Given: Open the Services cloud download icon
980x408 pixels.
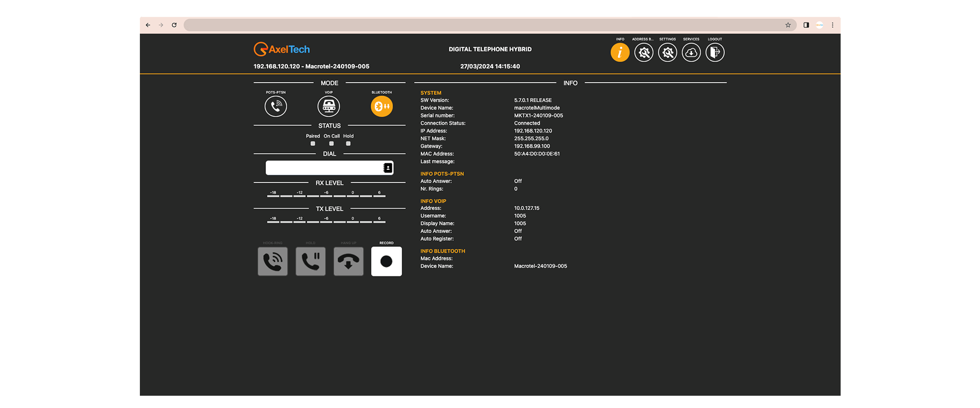Looking at the screenshot, I should point(691,53).
